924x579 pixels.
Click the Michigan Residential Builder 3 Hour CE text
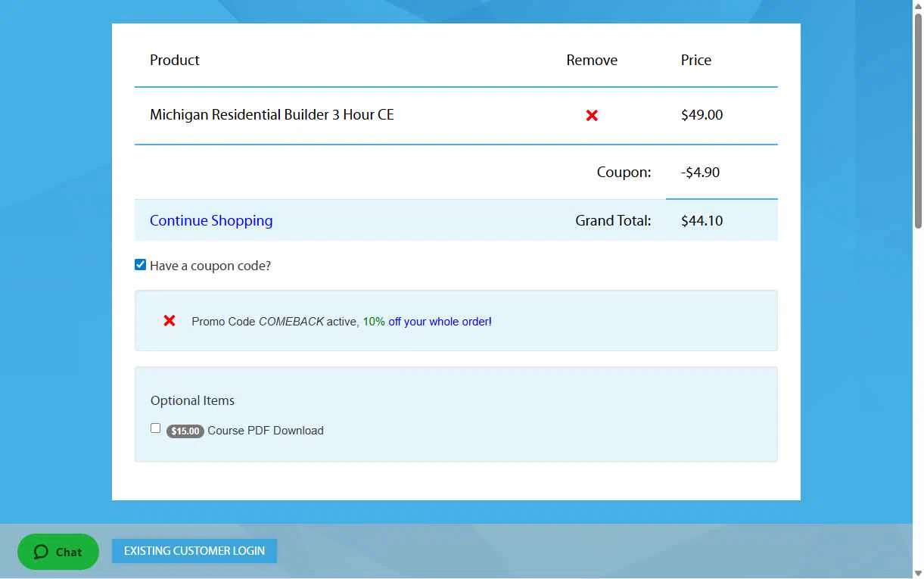click(272, 115)
